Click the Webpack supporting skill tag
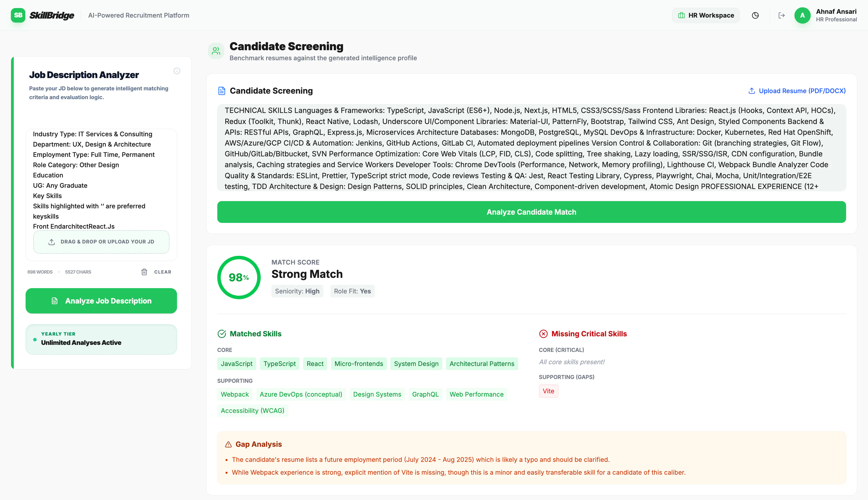 pos(235,394)
